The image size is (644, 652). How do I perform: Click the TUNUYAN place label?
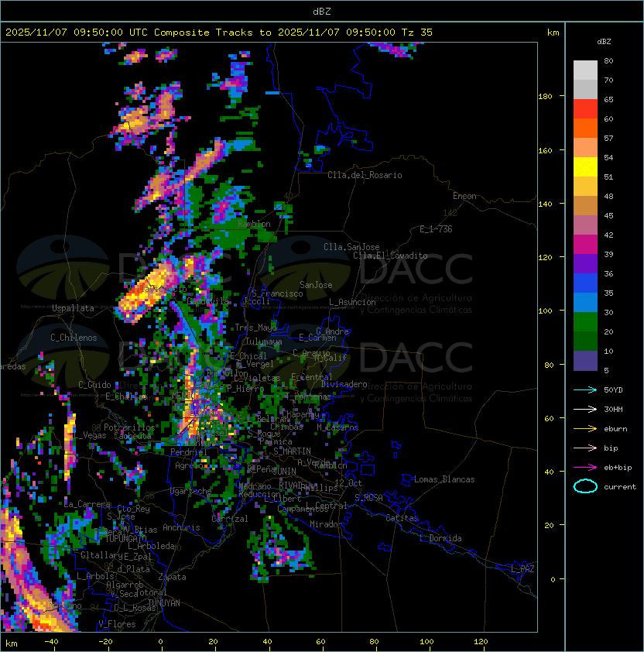point(164,603)
